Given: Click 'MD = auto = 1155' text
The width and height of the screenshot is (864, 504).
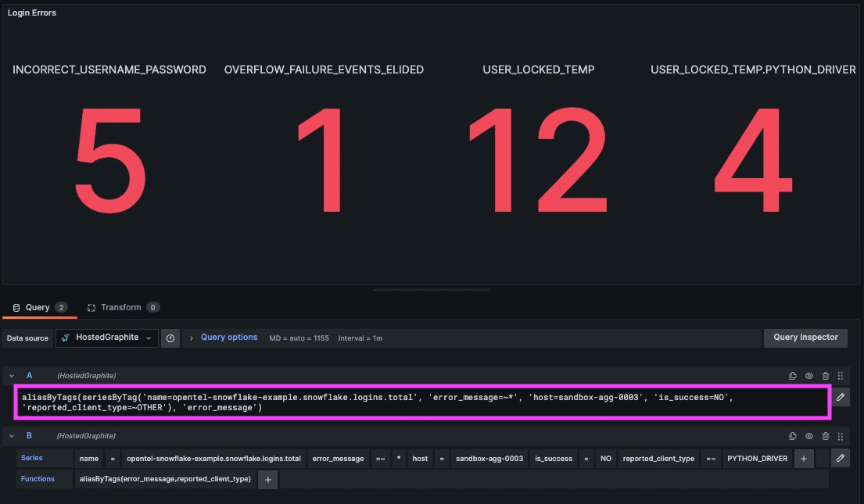Looking at the screenshot, I should pyautogui.click(x=299, y=338).
